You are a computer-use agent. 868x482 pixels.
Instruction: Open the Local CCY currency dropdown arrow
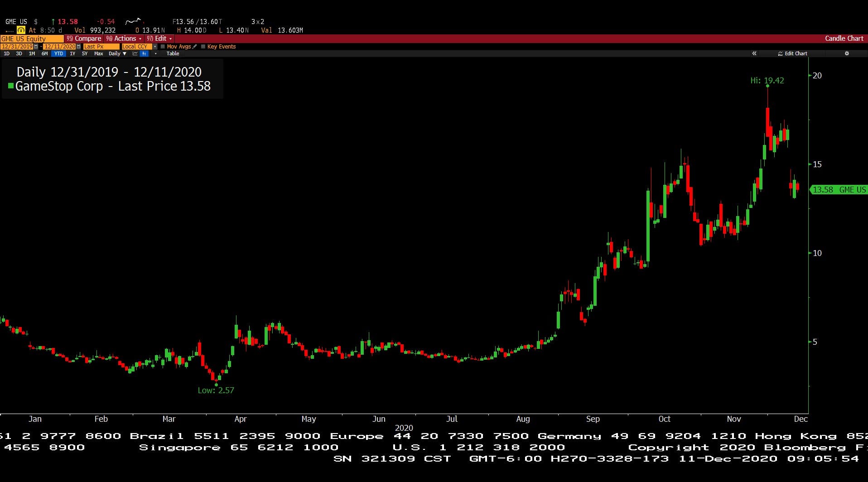pyautogui.click(x=155, y=47)
